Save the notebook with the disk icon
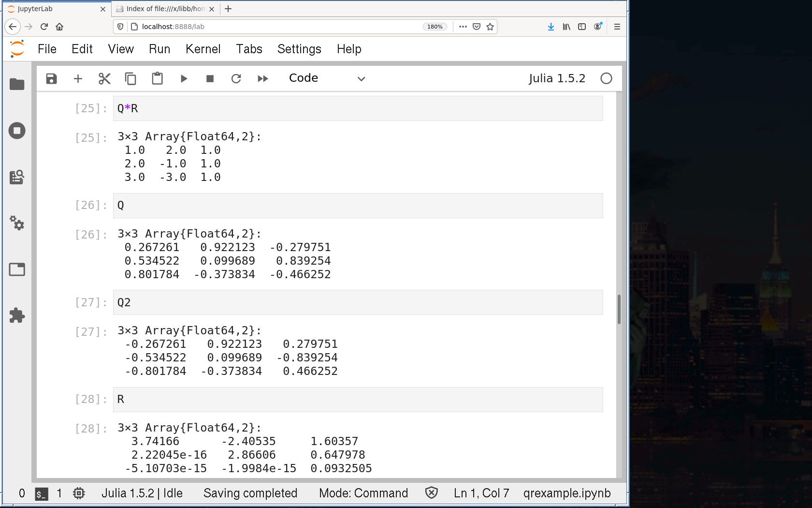 coord(51,78)
